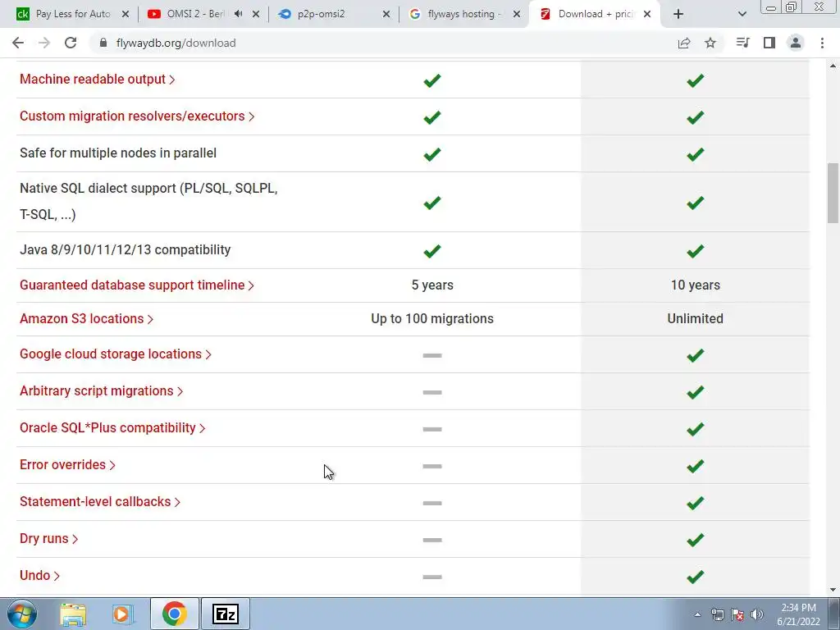This screenshot has height=630, width=840.
Task: Open Amazon S3 locations link
Action: click(x=86, y=319)
